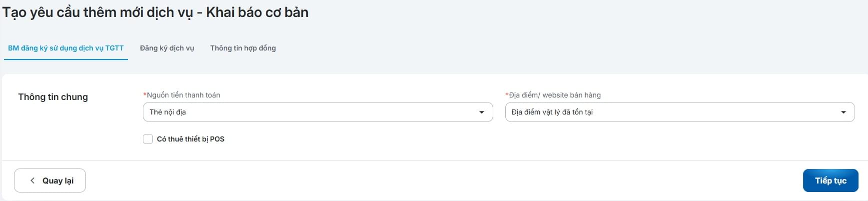This screenshot has width=868, height=201.
Task: Open the Thông tin hợp đồng tab
Action: point(243,48)
